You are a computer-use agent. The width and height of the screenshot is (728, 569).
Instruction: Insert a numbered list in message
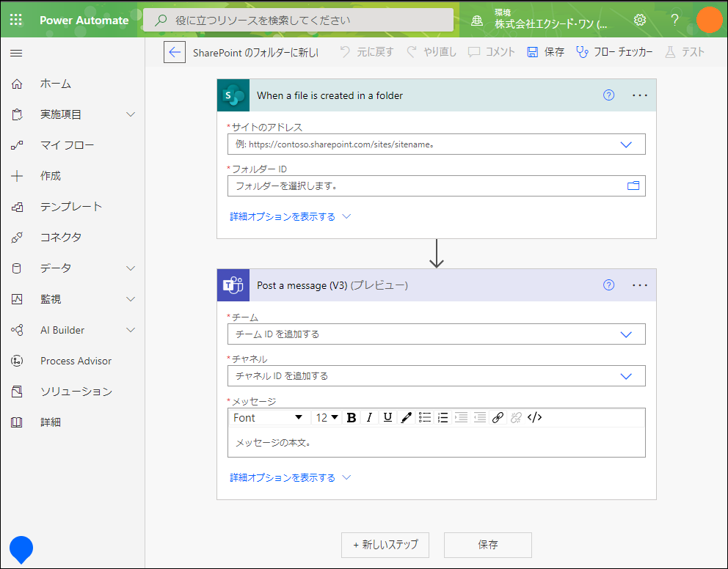pyautogui.click(x=443, y=417)
